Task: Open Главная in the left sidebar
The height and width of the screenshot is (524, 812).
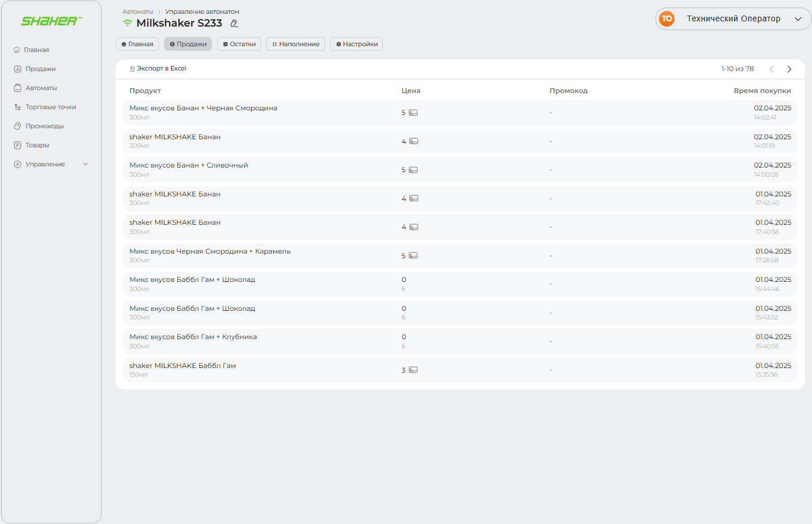Action: [x=36, y=50]
